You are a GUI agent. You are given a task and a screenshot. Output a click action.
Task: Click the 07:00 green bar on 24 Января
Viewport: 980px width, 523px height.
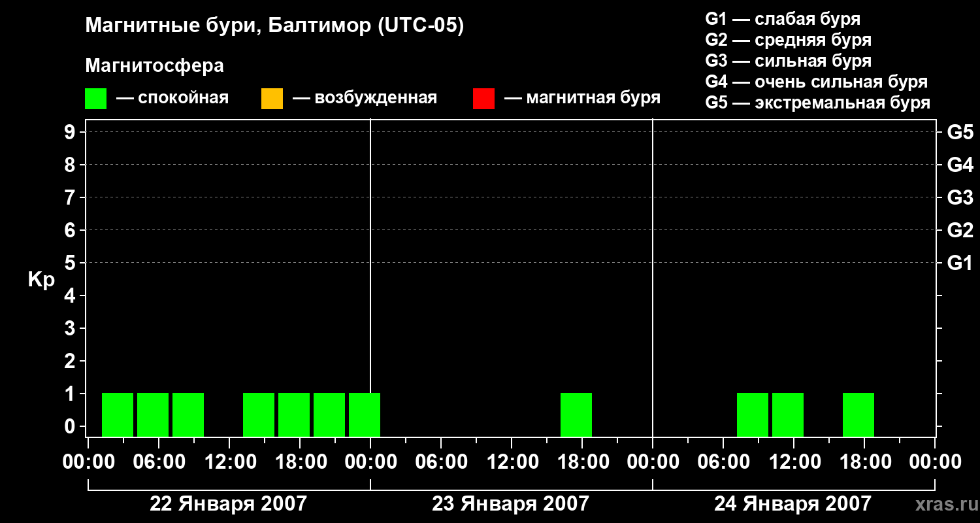[x=753, y=414]
